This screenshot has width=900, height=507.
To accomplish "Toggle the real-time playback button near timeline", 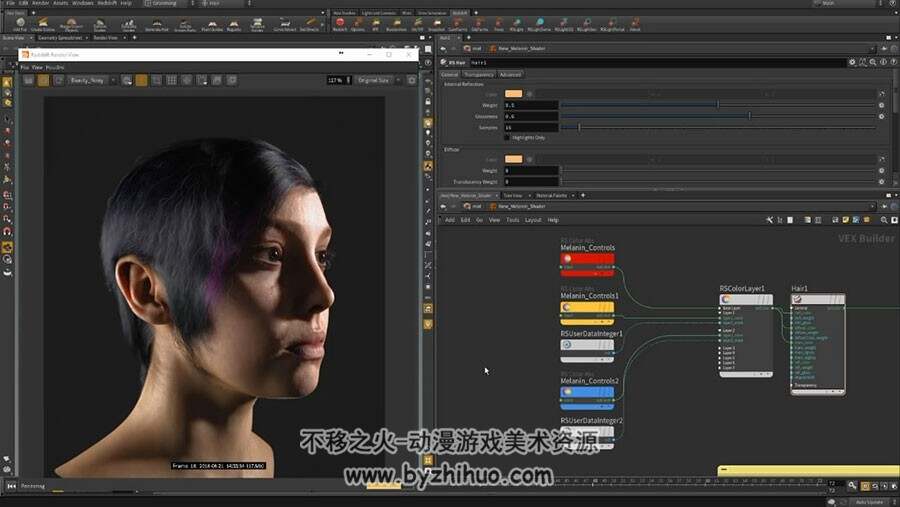I will coord(865,486).
